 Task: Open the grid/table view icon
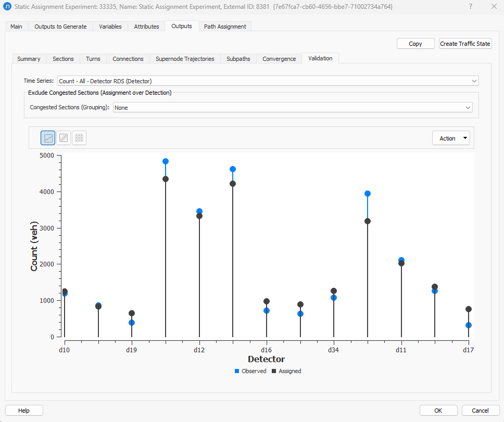[x=79, y=138]
